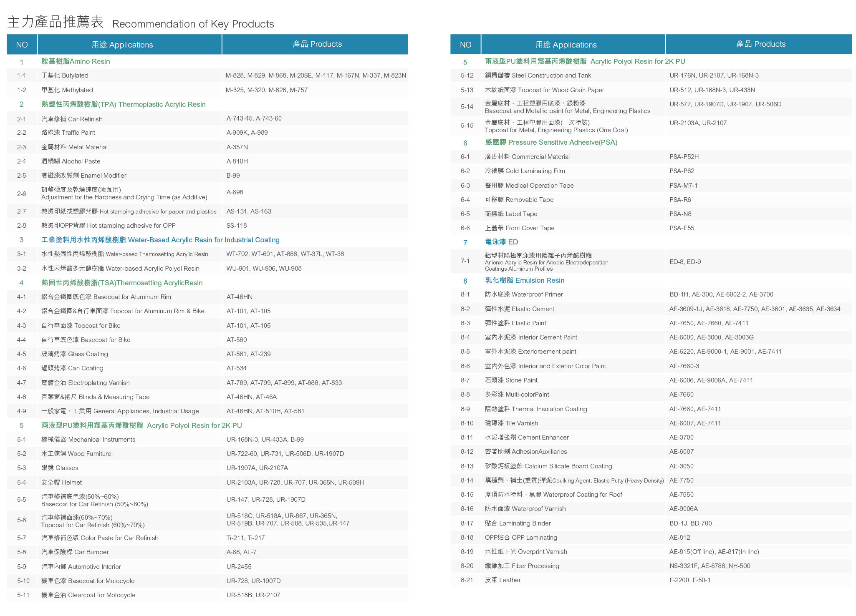
Task: Click the right table Products column header
Action: [760, 44]
